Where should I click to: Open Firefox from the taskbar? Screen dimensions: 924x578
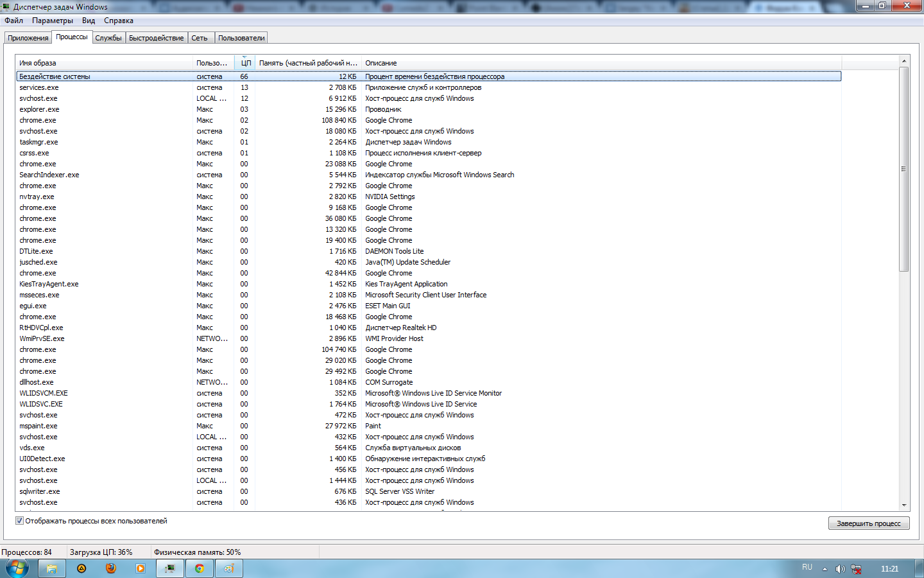[111, 568]
